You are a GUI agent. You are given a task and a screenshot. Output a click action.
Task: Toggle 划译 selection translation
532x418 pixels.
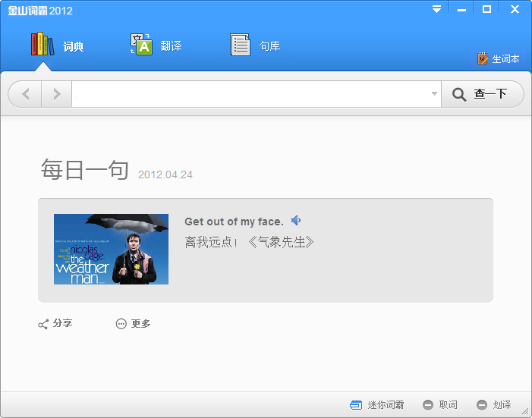(x=494, y=405)
